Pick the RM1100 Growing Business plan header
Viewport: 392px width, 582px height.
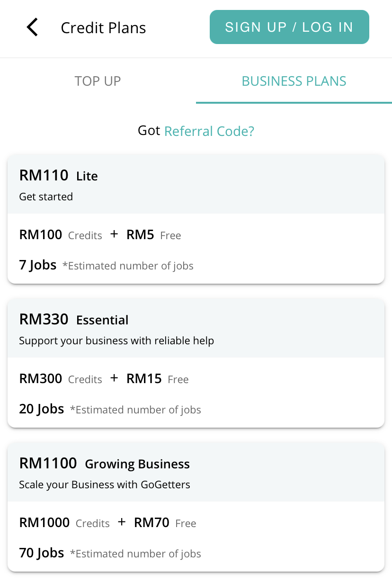[104, 464]
